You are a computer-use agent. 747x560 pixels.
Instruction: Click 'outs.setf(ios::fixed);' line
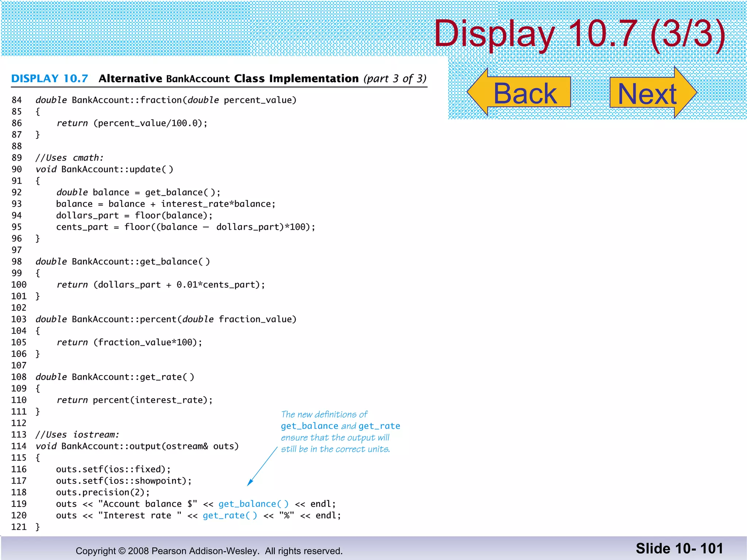[x=113, y=469]
